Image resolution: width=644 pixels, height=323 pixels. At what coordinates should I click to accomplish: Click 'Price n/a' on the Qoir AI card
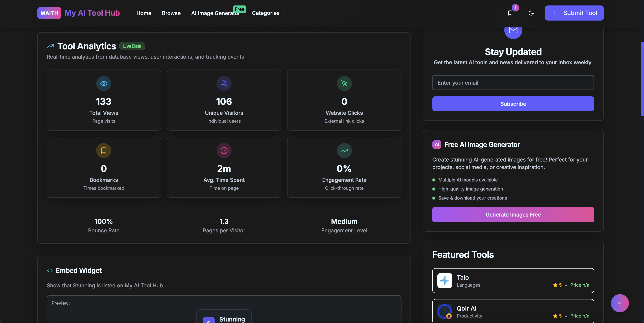580,316
